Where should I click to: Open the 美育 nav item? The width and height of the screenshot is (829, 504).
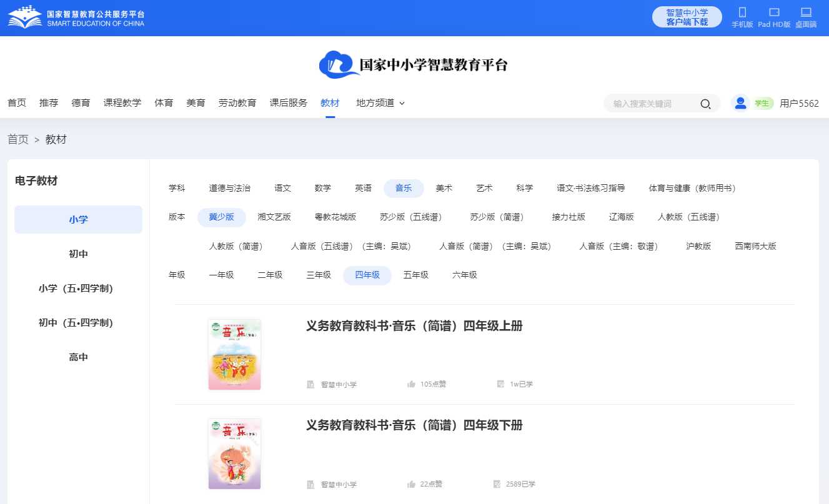coord(196,103)
